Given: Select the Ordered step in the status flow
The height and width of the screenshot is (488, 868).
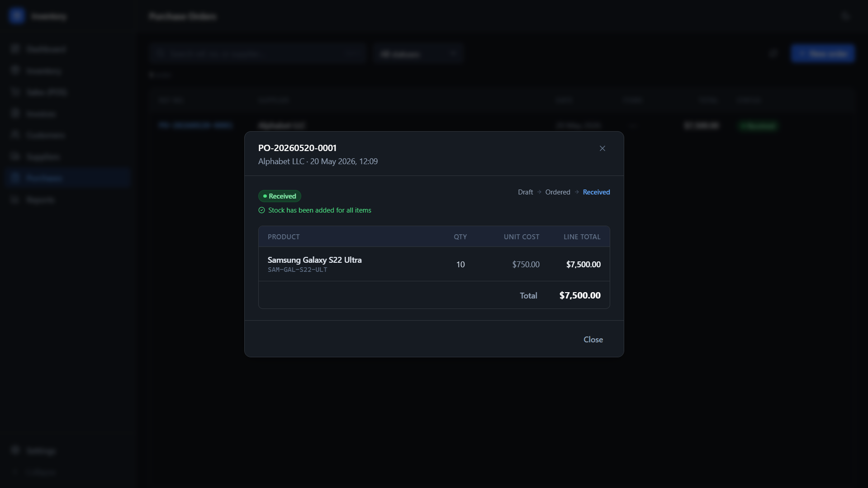Looking at the screenshot, I should 557,192.
